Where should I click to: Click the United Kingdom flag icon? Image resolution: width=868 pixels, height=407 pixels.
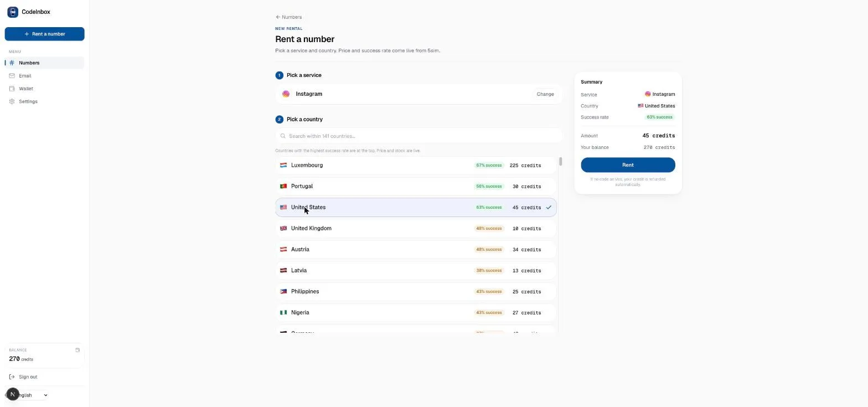[283, 228]
